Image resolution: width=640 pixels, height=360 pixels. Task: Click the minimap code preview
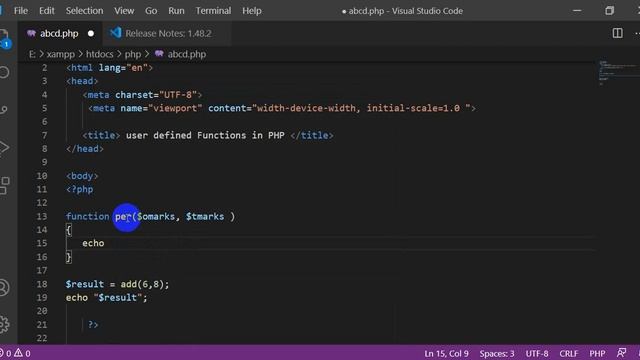tap(618, 73)
